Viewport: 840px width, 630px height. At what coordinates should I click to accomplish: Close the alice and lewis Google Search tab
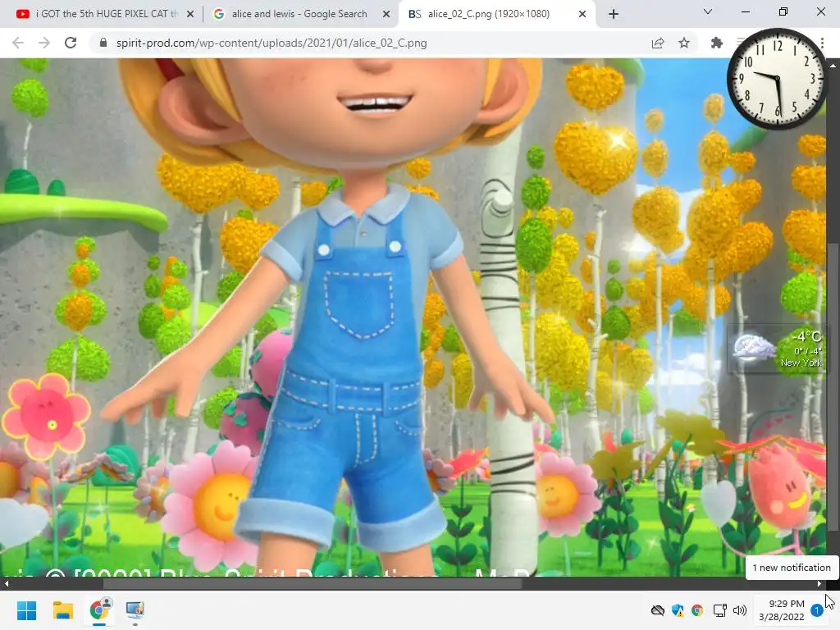pos(386,15)
